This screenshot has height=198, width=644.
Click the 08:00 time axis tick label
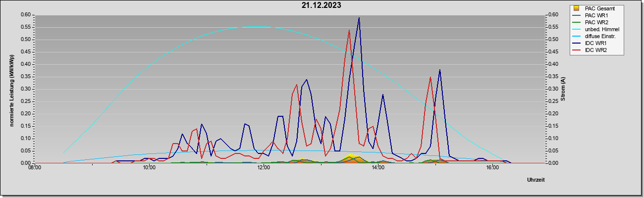point(35,168)
